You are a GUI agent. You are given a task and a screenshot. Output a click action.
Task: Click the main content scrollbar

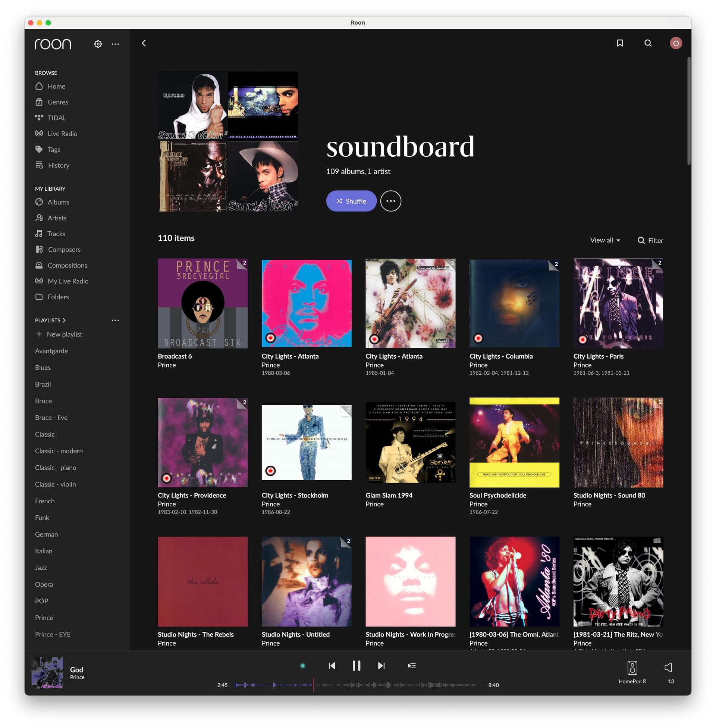[688, 110]
